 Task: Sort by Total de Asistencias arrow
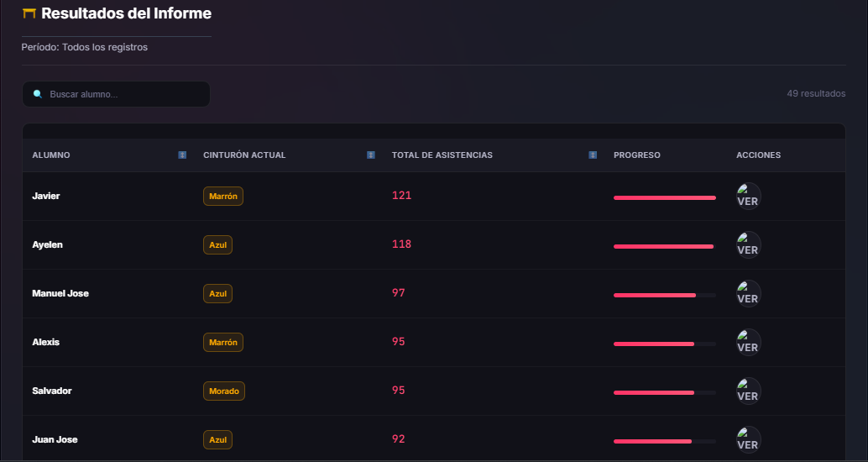[x=593, y=155]
